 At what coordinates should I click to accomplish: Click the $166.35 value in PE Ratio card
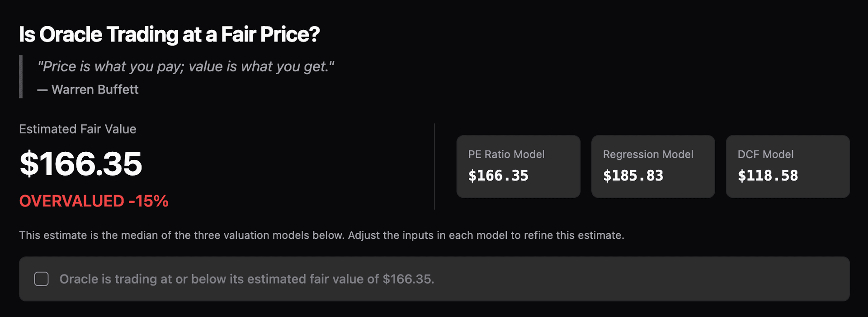[x=498, y=176]
